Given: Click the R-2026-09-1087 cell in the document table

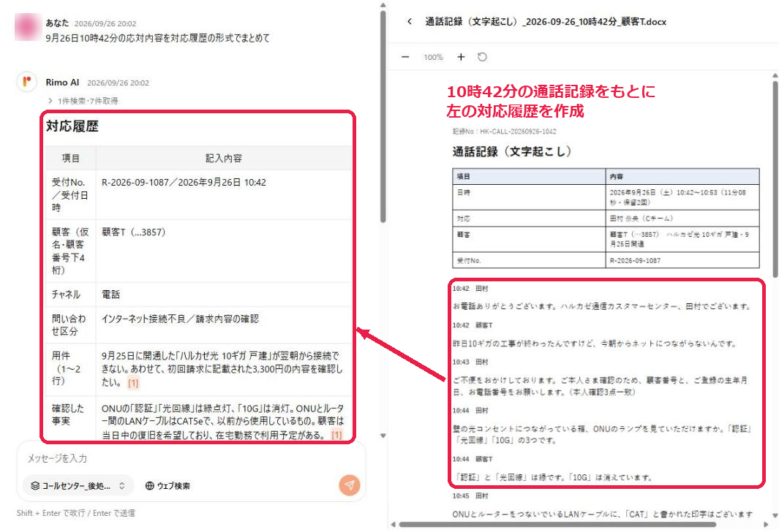Looking at the screenshot, I should tap(682, 260).
